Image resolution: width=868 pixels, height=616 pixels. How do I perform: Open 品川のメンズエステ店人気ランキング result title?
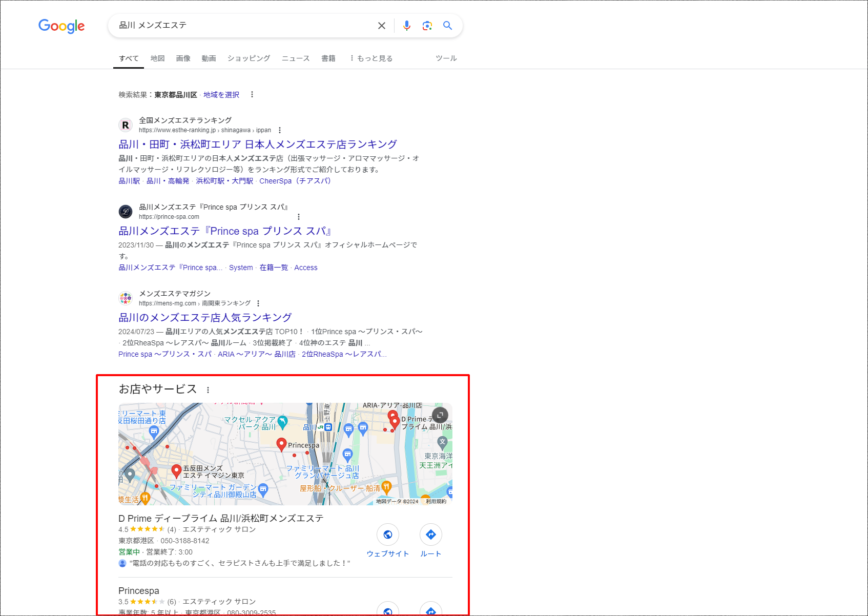(205, 318)
